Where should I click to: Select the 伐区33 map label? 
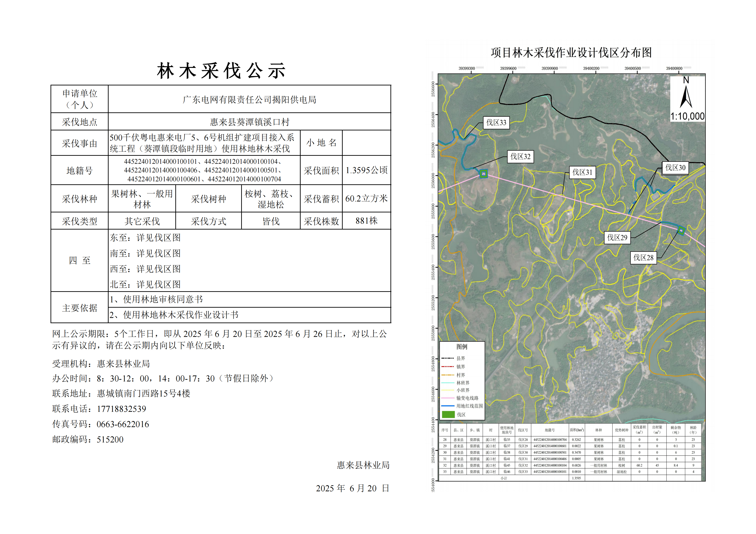(496, 123)
